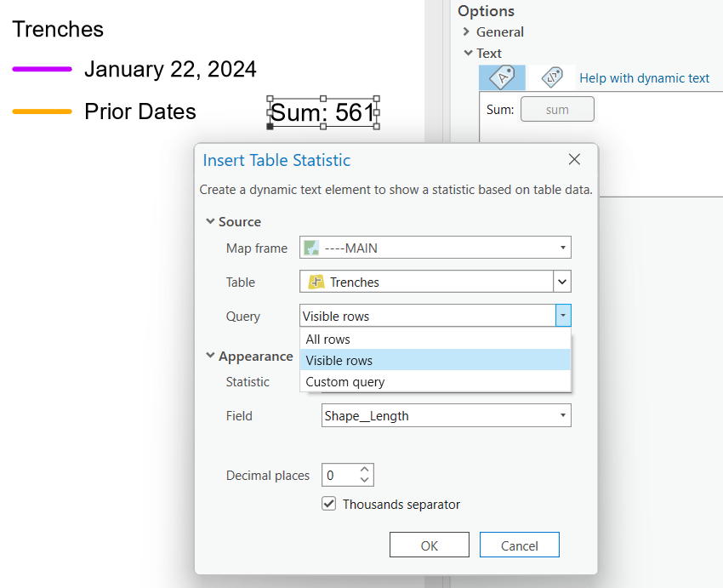
Task: Click OK to insert the table statistic
Action: coord(429,545)
